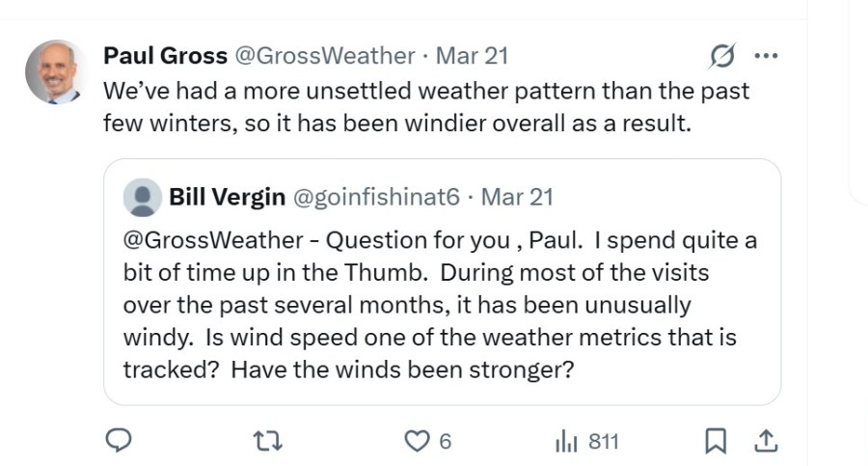Open the three-dot More options menu
The height and width of the screenshot is (466, 868).
(765, 57)
